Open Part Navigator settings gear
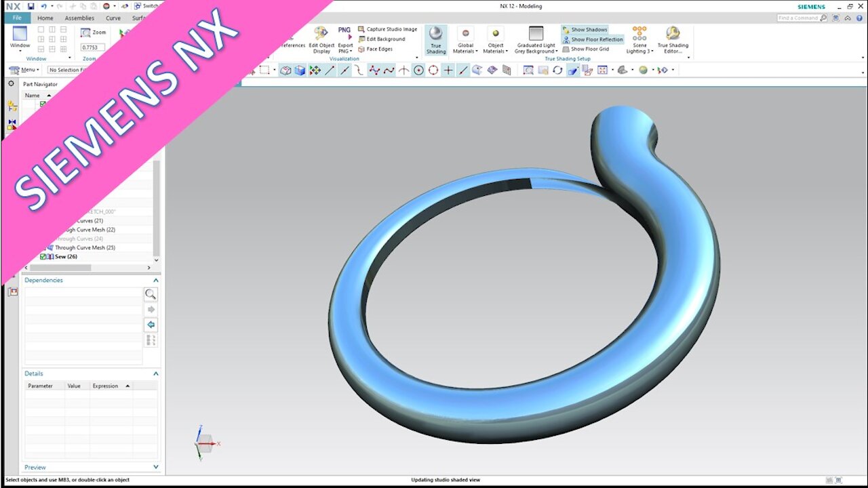Image resolution: width=868 pixels, height=488 pixels. click(x=11, y=83)
